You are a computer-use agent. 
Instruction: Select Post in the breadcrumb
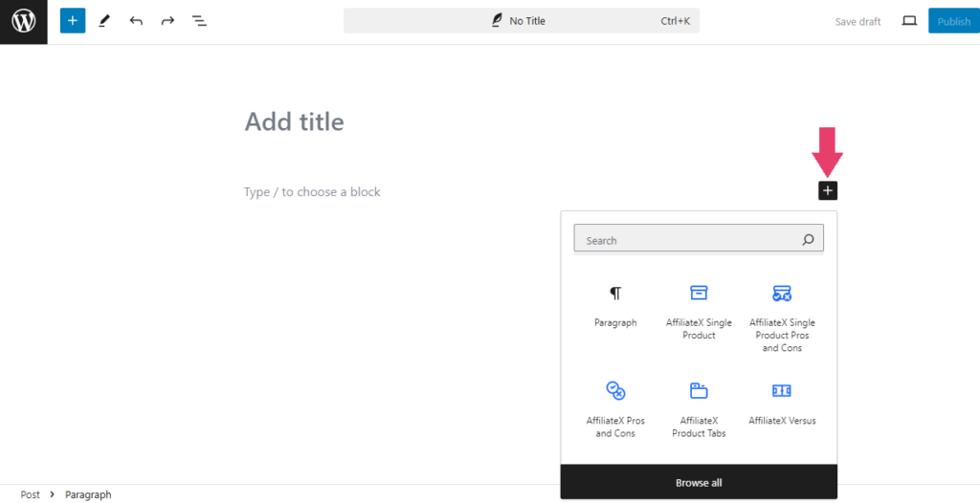[x=30, y=494]
